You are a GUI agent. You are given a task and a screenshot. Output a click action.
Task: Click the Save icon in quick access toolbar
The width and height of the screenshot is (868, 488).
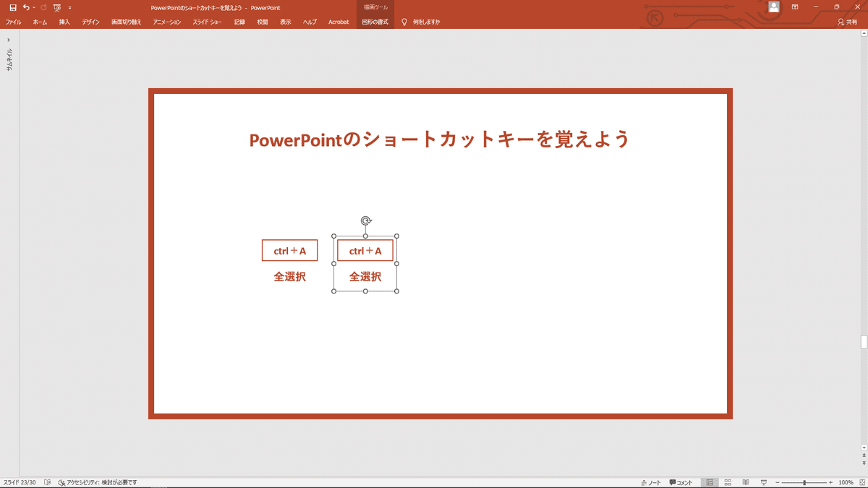tap(12, 7)
